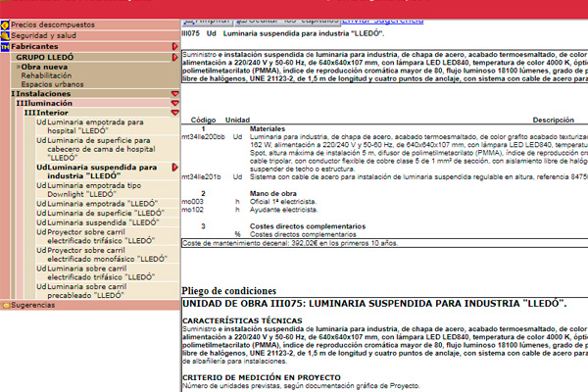Image resolution: width=588 pixels, height=392 pixels.
Task: Click the Ocultar los capítulos button
Action: click(287, 21)
